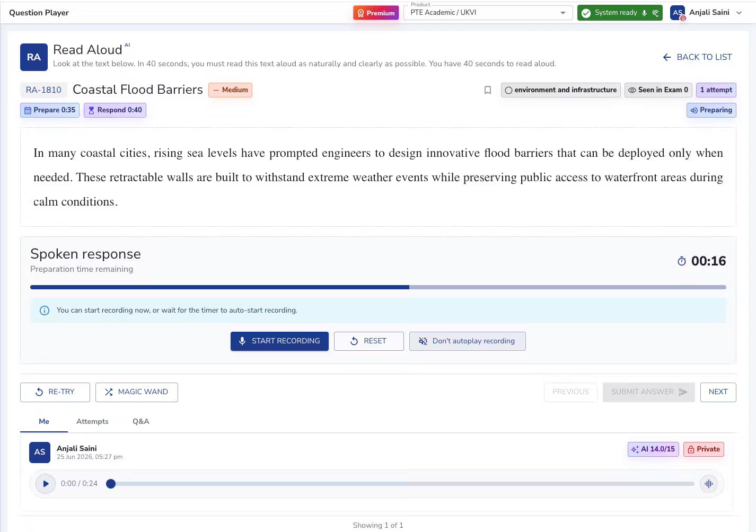Open the Product PTE Academic dropdown

[488, 13]
